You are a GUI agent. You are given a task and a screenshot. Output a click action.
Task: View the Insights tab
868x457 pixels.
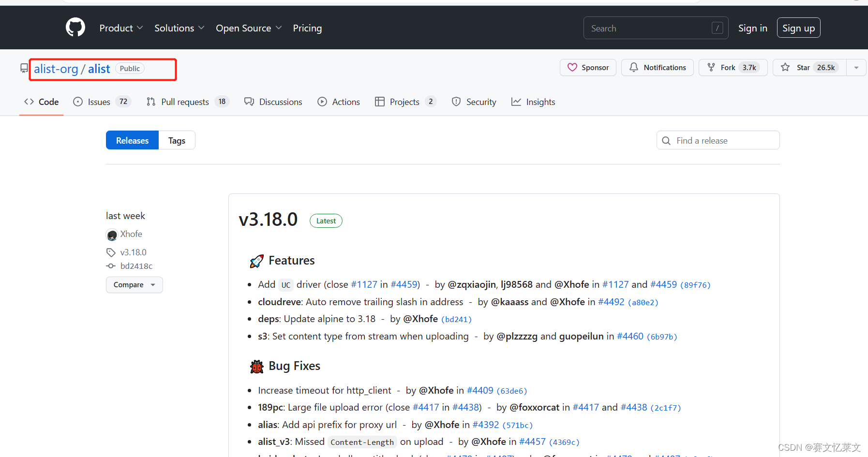[533, 102]
